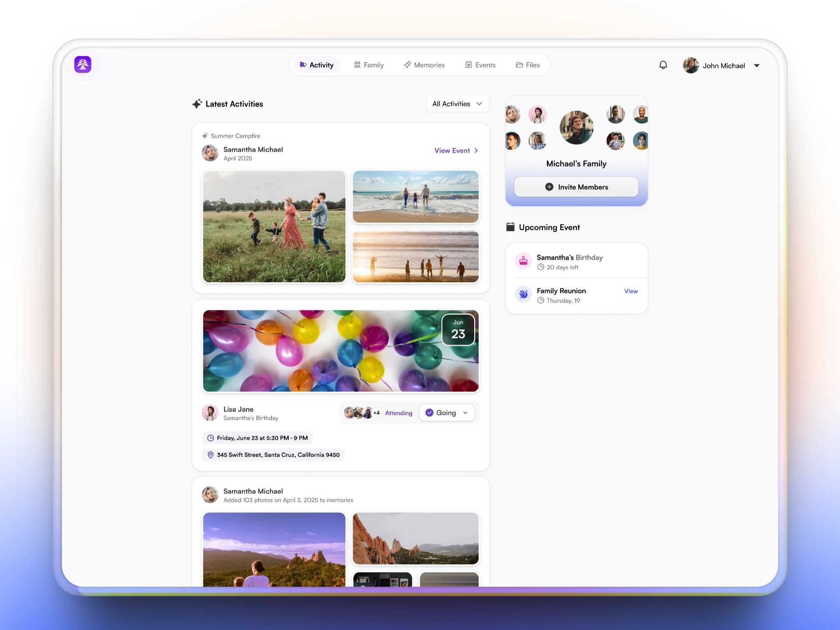The image size is (840, 630).
Task: Click the Summer Campfire sparkle icon
Action: (205, 136)
